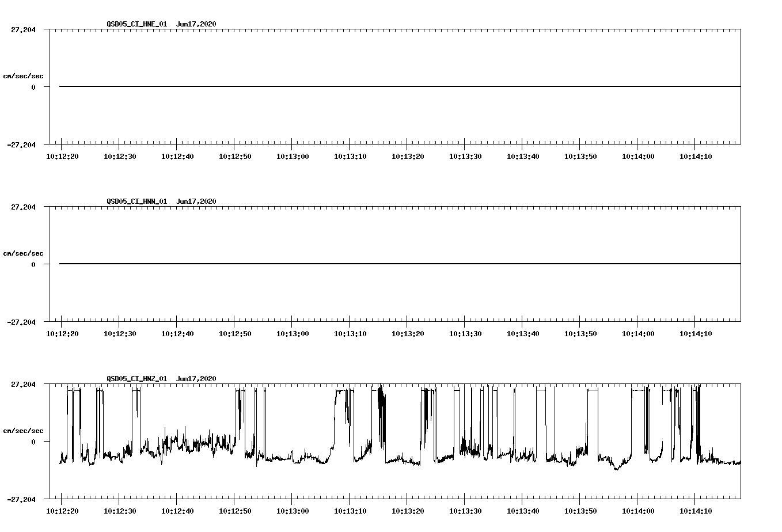Screen dimensions: 782x532
Task: Click the 10:12:20 time label under HNN plot
Action: (x=62, y=334)
